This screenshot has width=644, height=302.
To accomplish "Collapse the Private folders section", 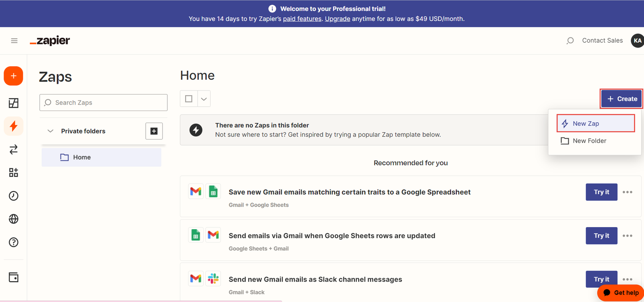I will pos(50,131).
